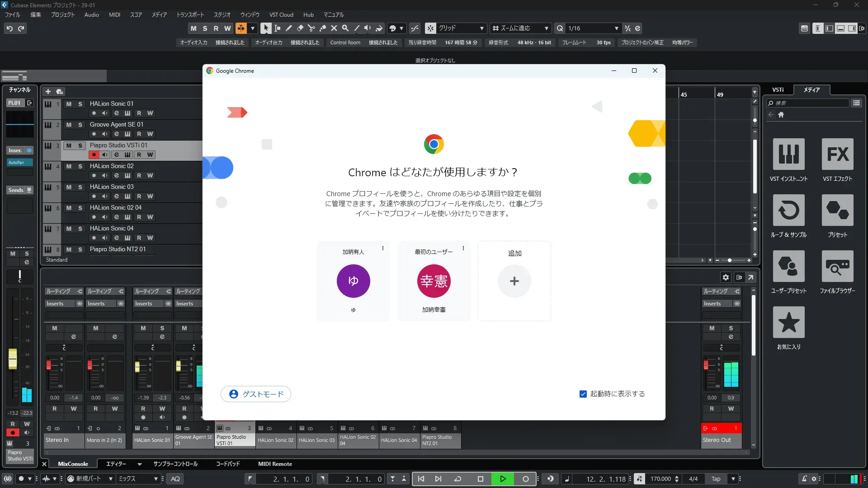Disable record on Piapro Studio VSTi 01
This screenshot has width=868, height=488.
94,155
